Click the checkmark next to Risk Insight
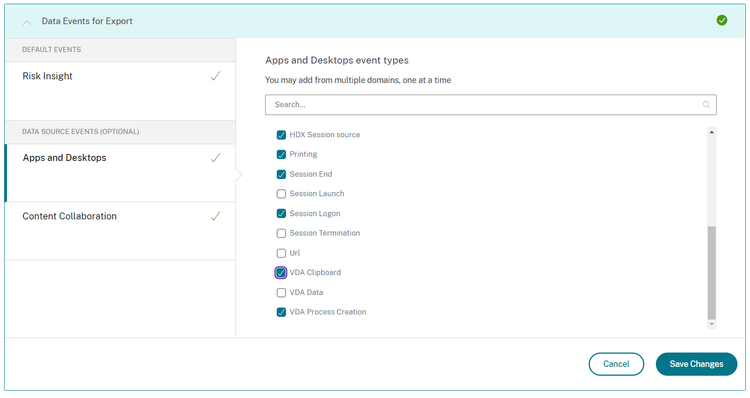This screenshot has height=398, width=750. point(215,76)
